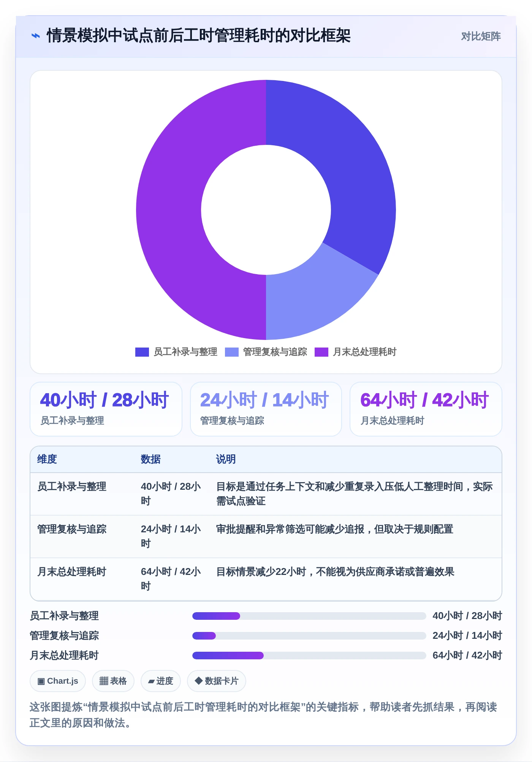Click the lightning icon beside the title
532x762 pixels.
click(x=35, y=36)
